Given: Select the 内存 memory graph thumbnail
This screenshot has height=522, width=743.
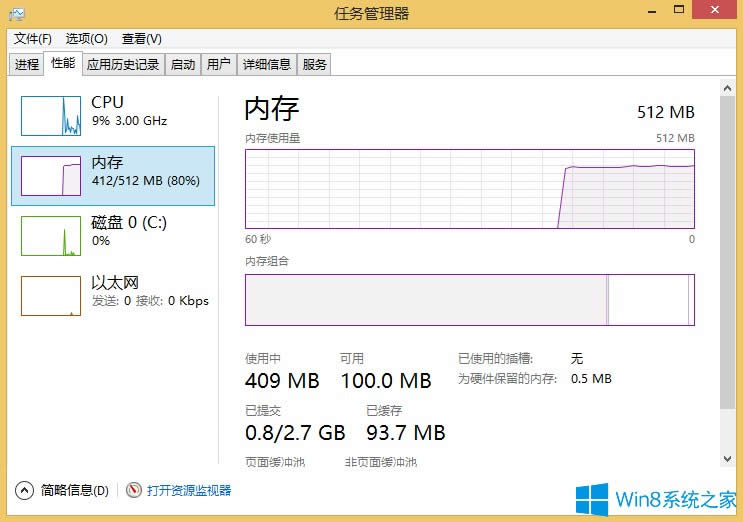Looking at the screenshot, I should pyautogui.click(x=51, y=175).
